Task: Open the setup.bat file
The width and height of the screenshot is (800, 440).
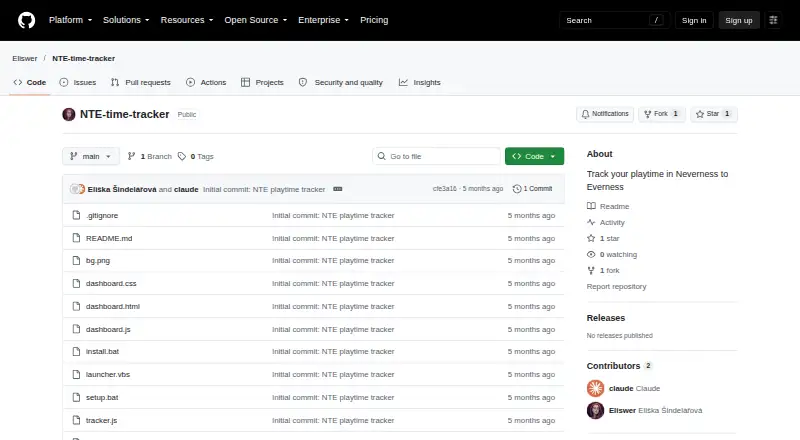Action: (102, 398)
